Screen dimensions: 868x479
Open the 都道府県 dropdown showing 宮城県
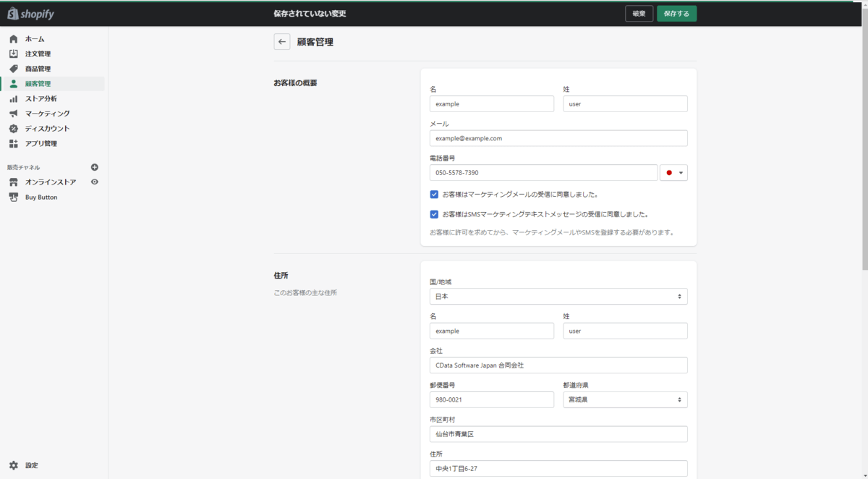click(x=626, y=399)
